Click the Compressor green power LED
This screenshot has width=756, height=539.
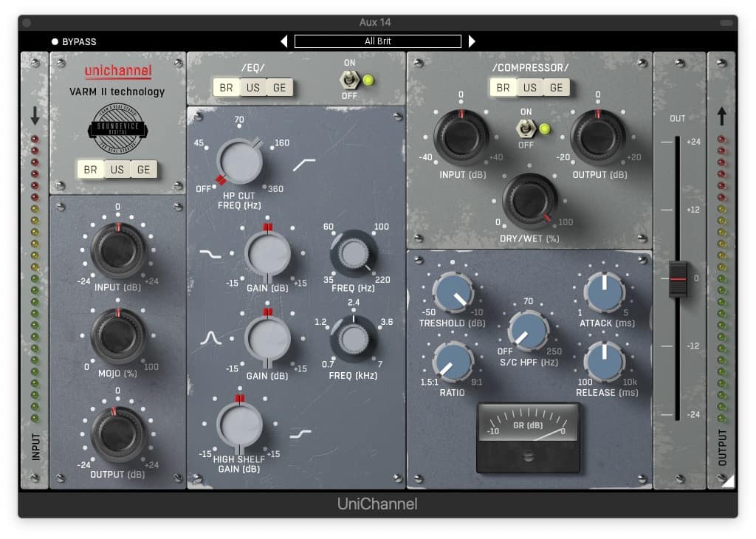[544, 128]
